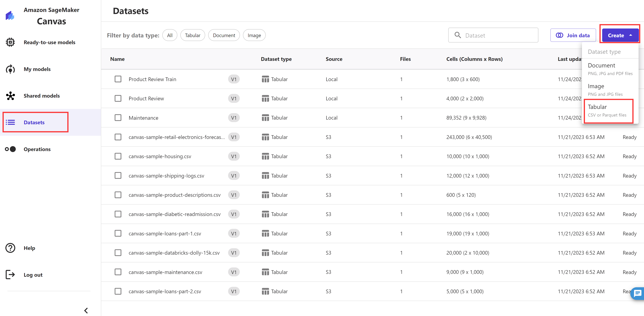
Task: Filter datasets by Image type
Action: (254, 35)
